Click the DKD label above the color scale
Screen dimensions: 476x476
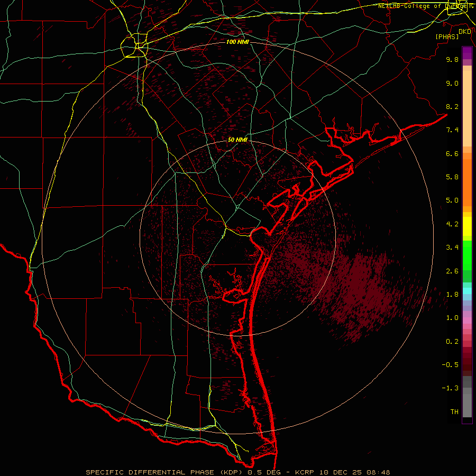coord(465,31)
